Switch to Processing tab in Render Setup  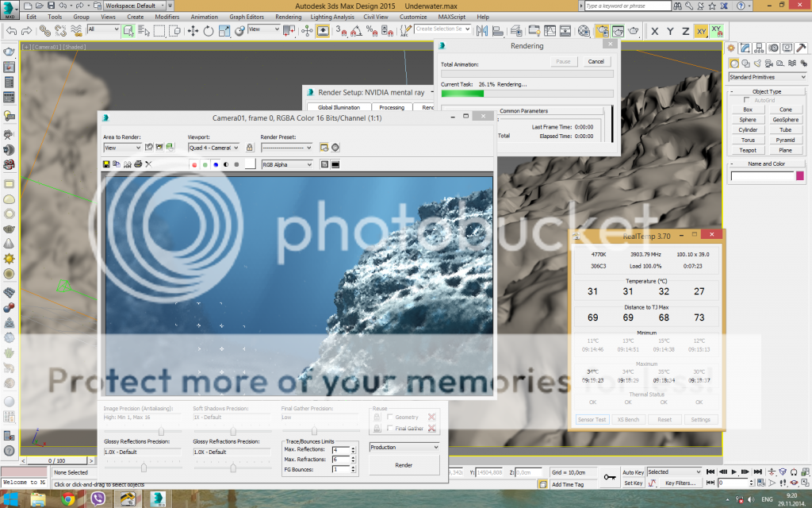pyautogui.click(x=392, y=107)
